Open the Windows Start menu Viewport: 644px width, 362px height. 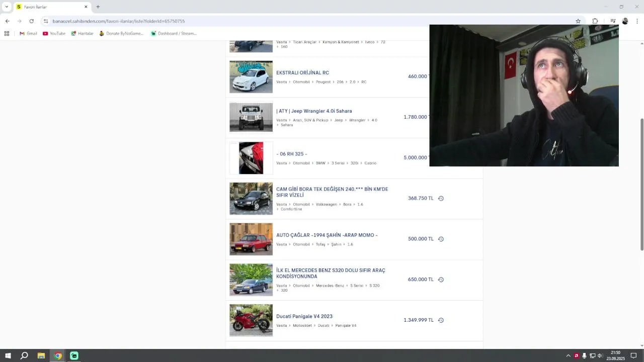pos(8,355)
